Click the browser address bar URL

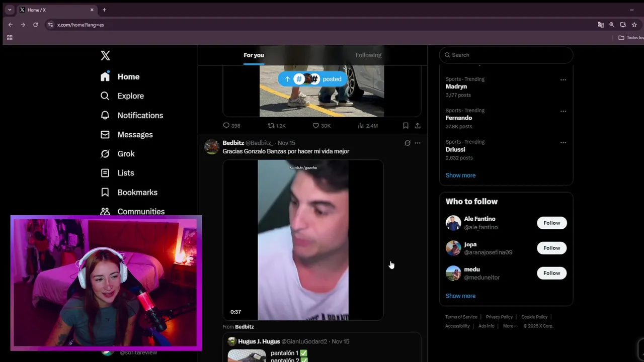pos(80,25)
